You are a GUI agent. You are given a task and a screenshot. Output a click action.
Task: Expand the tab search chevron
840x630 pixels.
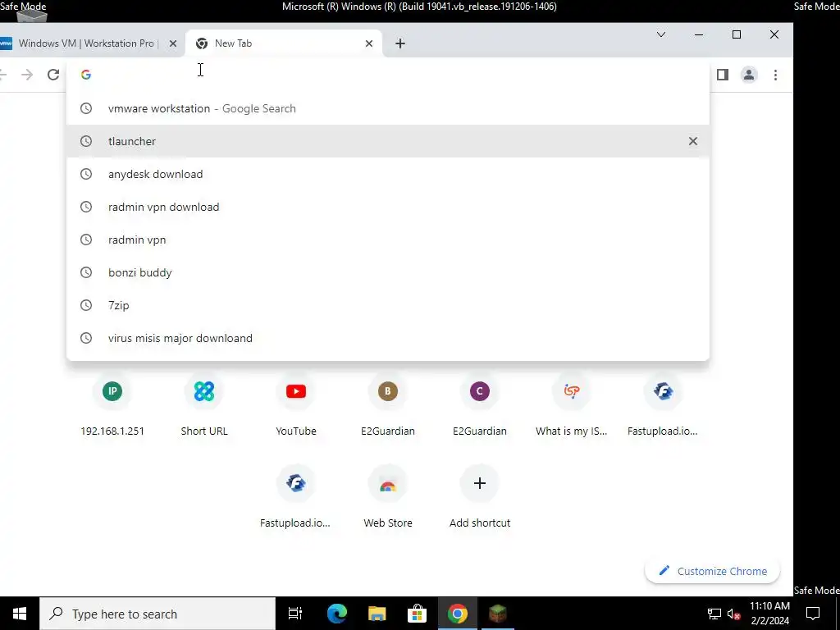click(x=661, y=34)
